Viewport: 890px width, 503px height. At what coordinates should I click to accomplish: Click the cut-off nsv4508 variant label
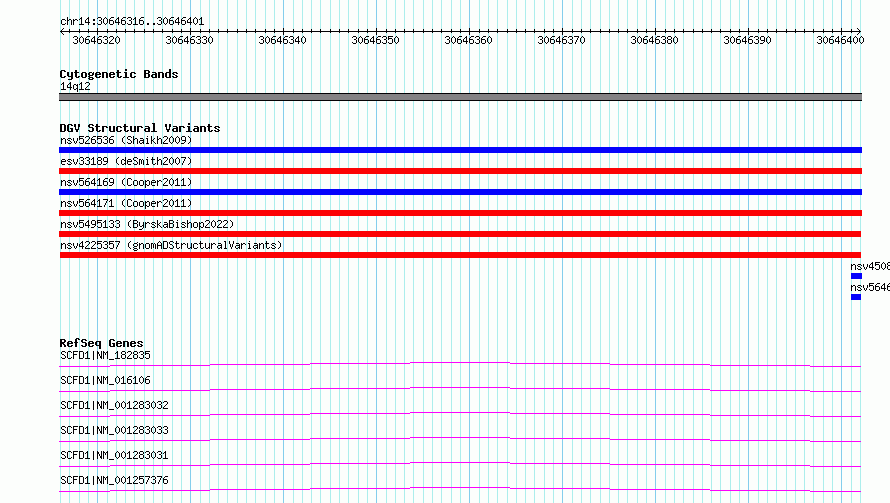[x=870, y=266]
